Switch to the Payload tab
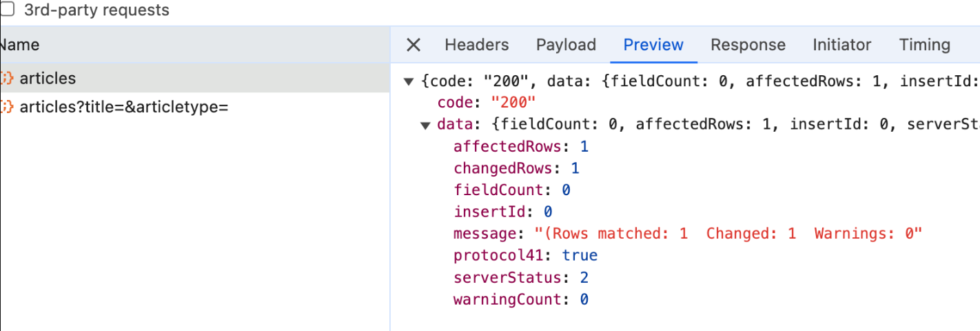Viewport: 980px width, 331px height. pyautogui.click(x=566, y=46)
